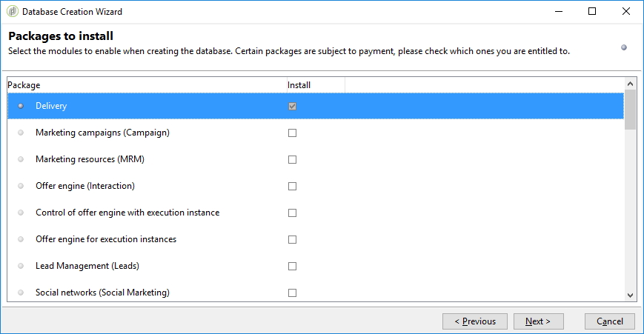644x334 pixels.
Task: Enable the Marketing campaigns (Campaign) install checkbox
Action: click(292, 133)
